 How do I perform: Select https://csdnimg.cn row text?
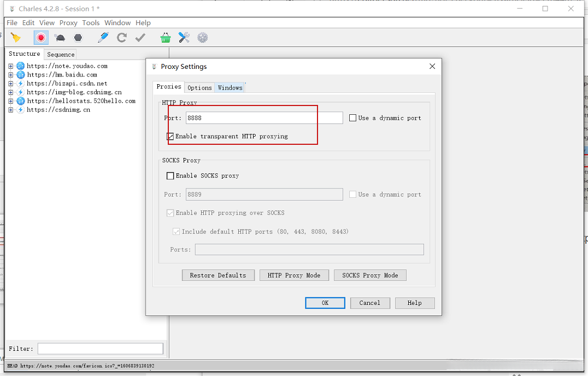pyautogui.click(x=58, y=110)
